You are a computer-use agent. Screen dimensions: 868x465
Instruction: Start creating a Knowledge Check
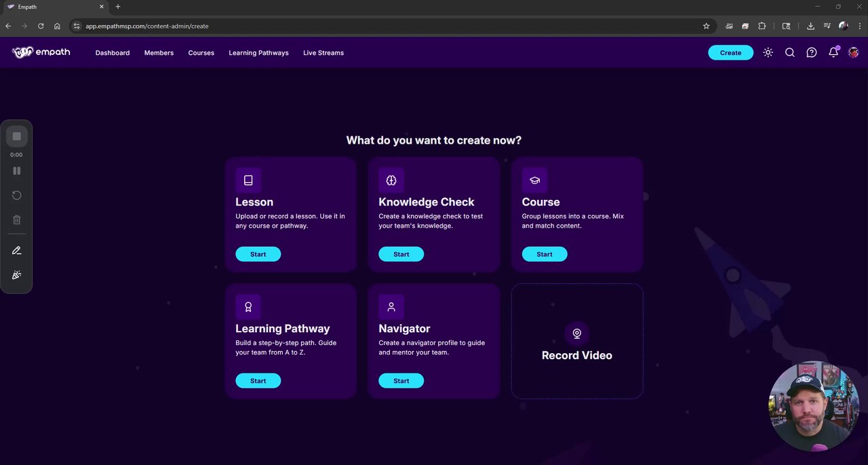(401, 254)
